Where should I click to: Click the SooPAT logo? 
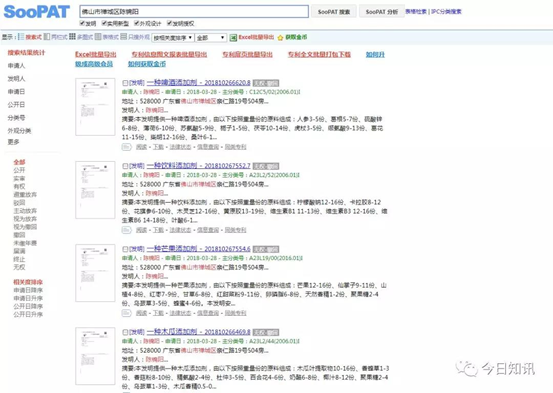click(36, 12)
